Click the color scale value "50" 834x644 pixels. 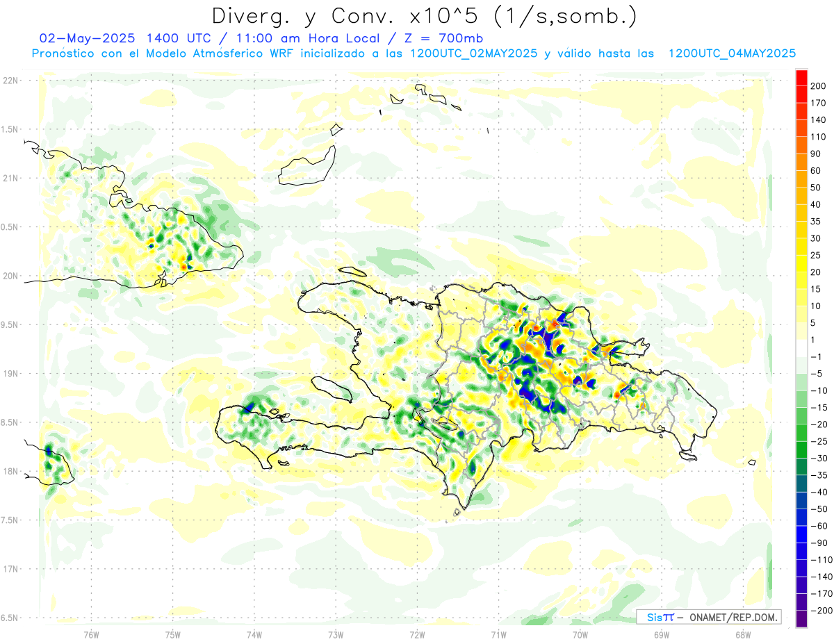pyautogui.click(x=816, y=188)
